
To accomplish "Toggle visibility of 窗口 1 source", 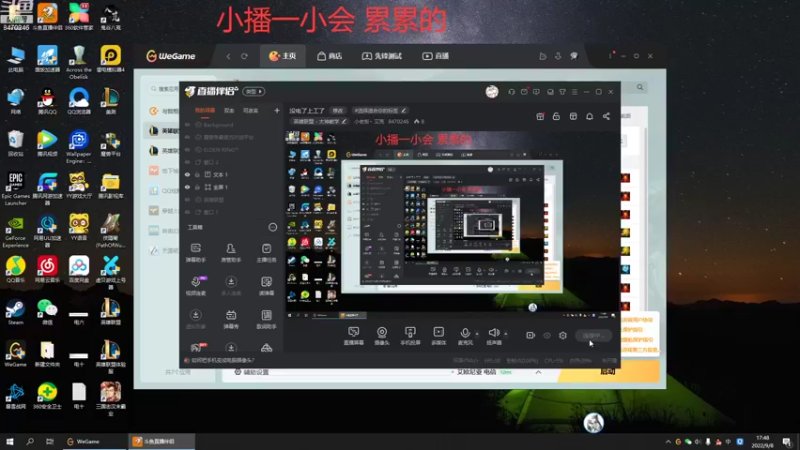I will [187, 212].
